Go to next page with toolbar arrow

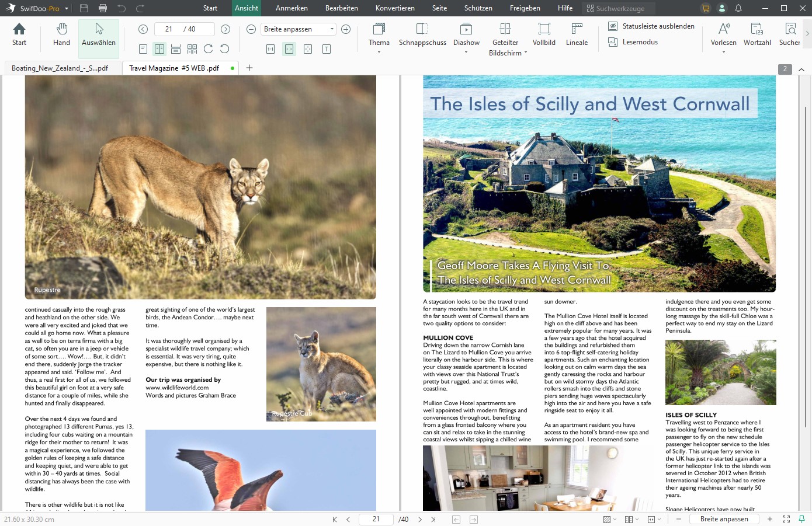point(225,29)
